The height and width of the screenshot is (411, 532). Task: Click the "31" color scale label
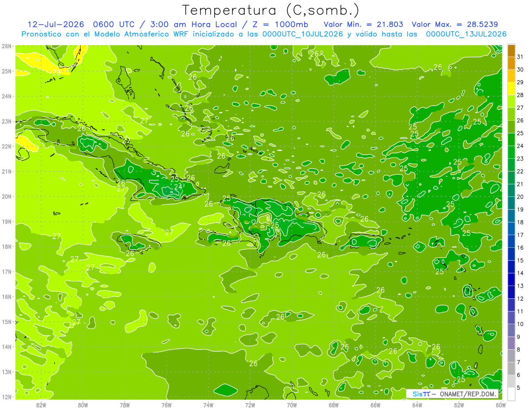[520, 57]
